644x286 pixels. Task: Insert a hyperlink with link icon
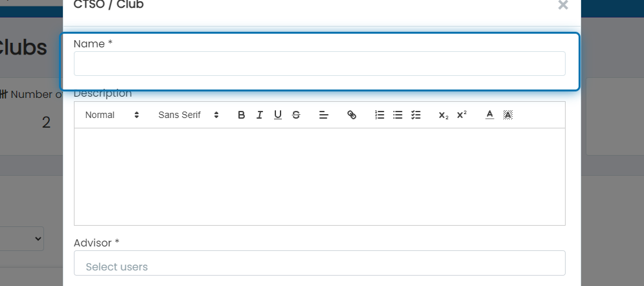352,115
